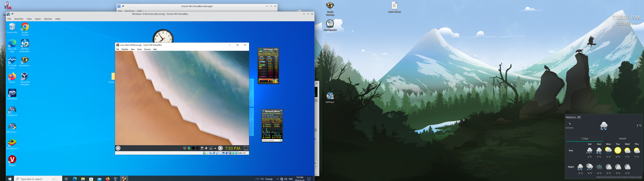
Task: Open File Explorer from the Windows 10 taskbar
Action: [83, 179]
